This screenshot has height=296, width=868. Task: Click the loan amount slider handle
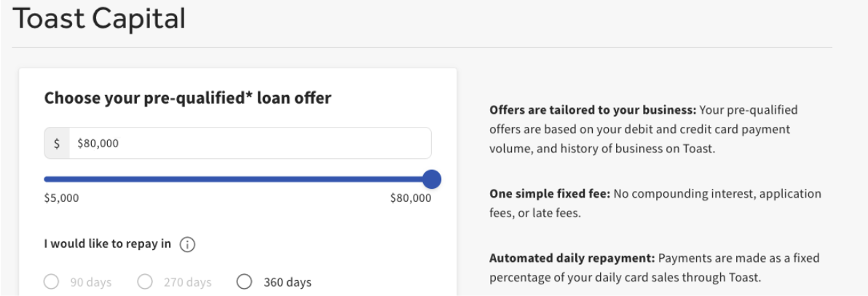[432, 179]
